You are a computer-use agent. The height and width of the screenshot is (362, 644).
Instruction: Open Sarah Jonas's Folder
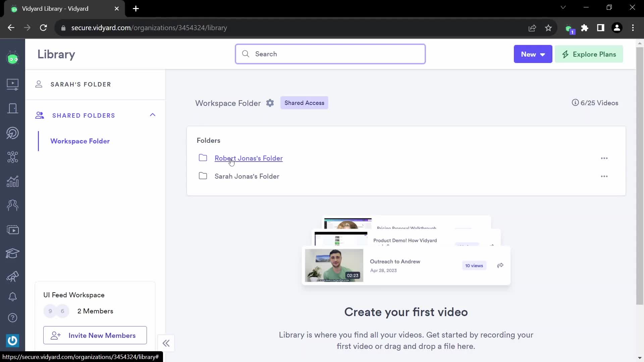(x=247, y=176)
